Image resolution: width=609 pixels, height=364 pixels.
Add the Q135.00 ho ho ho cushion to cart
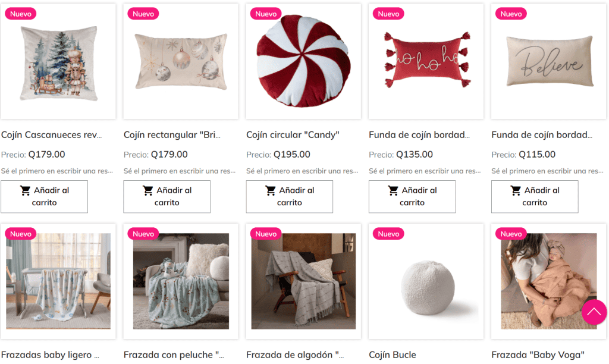tap(412, 196)
